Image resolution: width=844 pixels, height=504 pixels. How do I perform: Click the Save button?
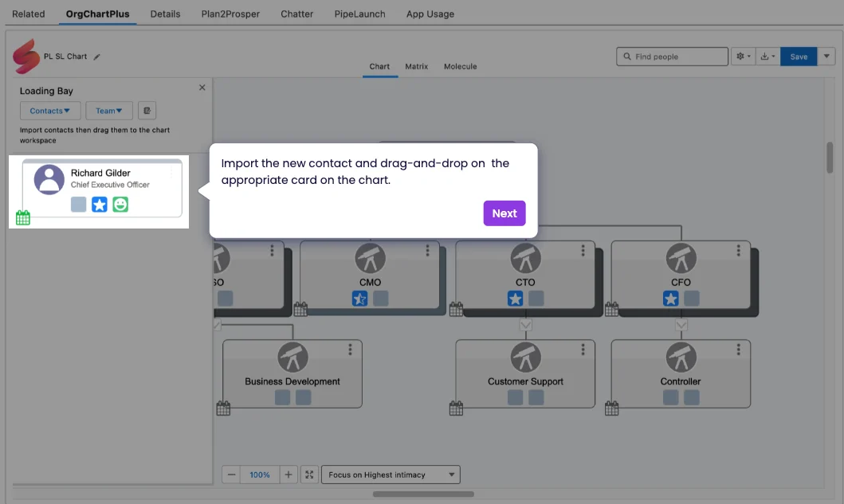(x=799, y=57)
